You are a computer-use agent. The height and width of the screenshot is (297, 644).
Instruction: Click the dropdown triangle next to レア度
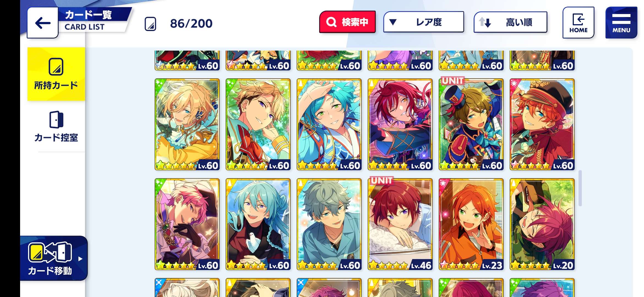click(x=393, y=22)
